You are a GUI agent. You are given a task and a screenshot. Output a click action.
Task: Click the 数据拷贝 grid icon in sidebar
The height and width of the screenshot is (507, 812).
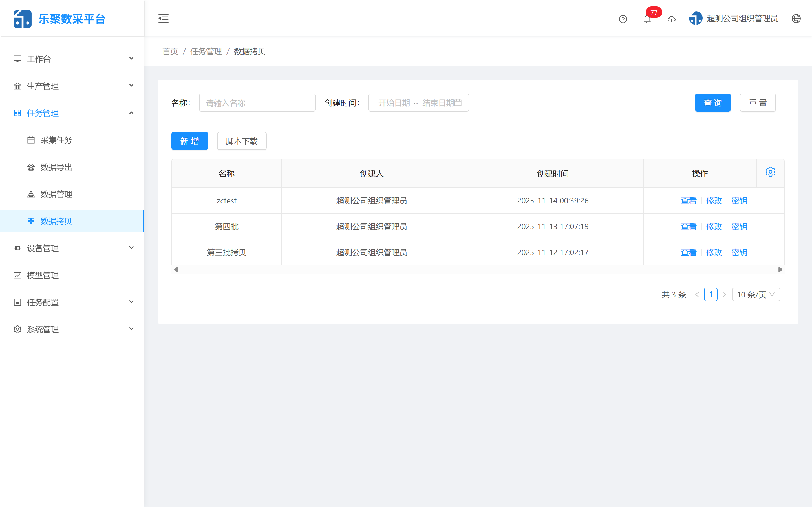click(x=31, y=221)
